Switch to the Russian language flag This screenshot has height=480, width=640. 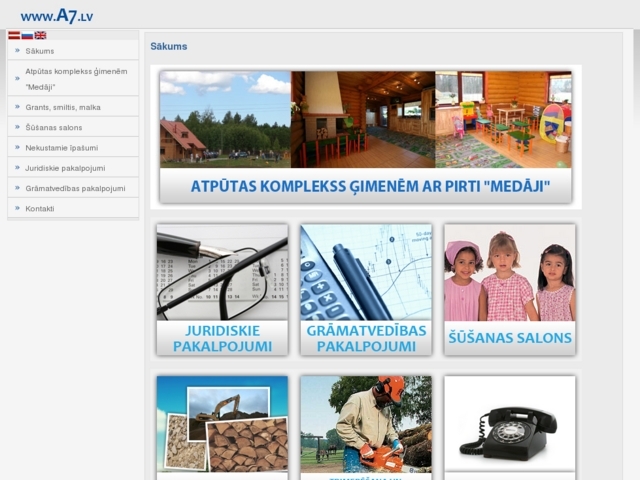[x=27, y=36]
